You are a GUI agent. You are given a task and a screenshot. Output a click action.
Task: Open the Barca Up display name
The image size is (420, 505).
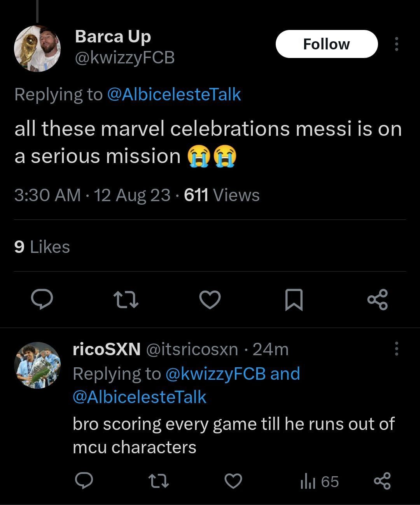(113, 37)
